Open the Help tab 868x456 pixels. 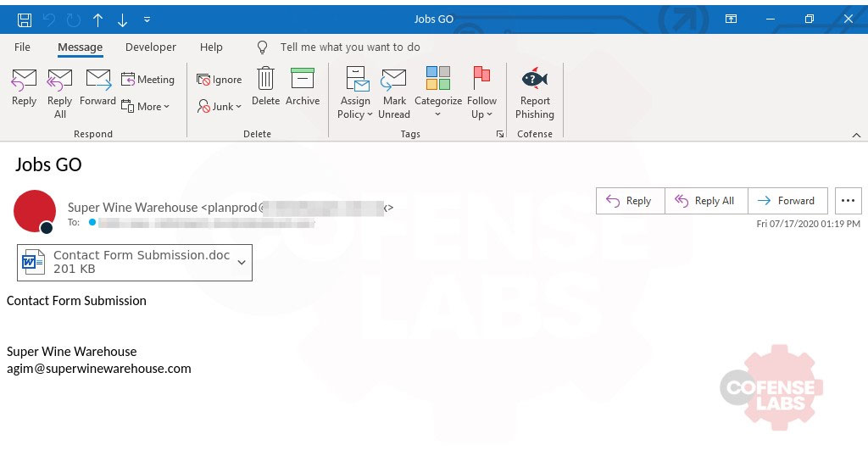(x=211, y=47)
